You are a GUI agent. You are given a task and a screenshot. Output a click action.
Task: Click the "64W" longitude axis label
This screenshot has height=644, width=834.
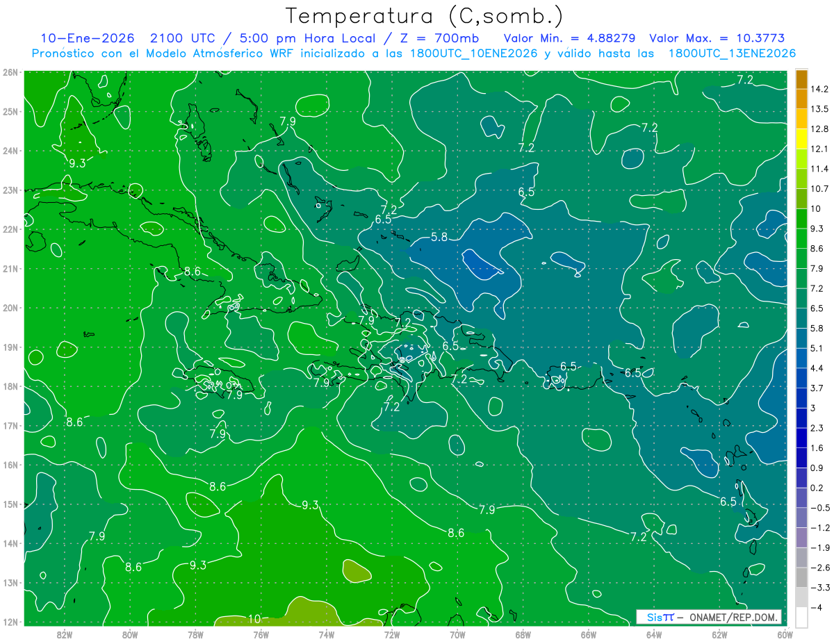pyautogui.click(x=653, y=634)
